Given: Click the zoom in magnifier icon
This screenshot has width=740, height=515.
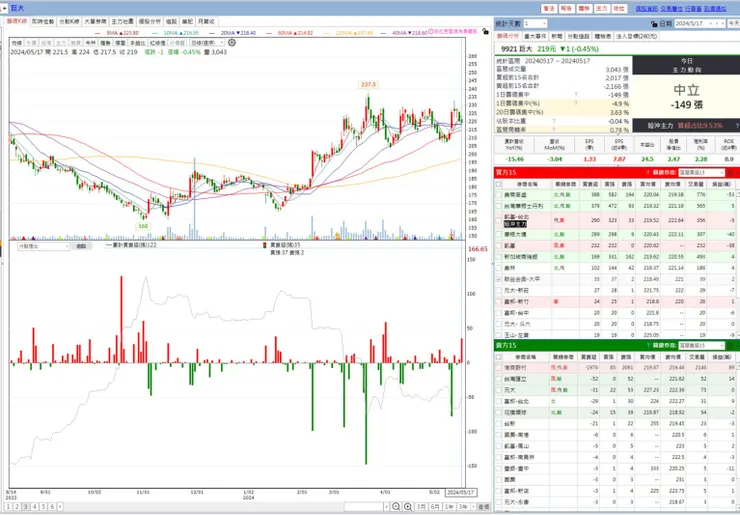Looking at the screenshot, I should pyautogui.click(x=408, y=507).
